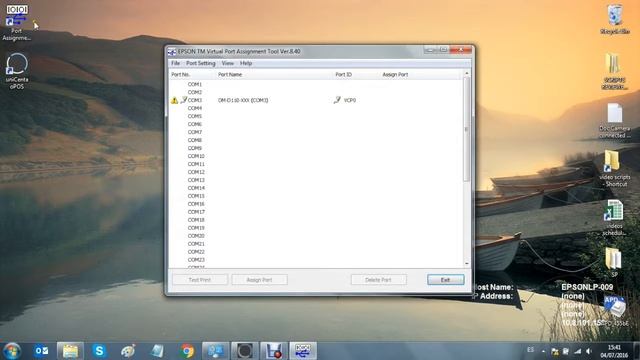640x360 pixels.
Task: Click the connector icon beside COM3
Action: [x=184, y=100]
